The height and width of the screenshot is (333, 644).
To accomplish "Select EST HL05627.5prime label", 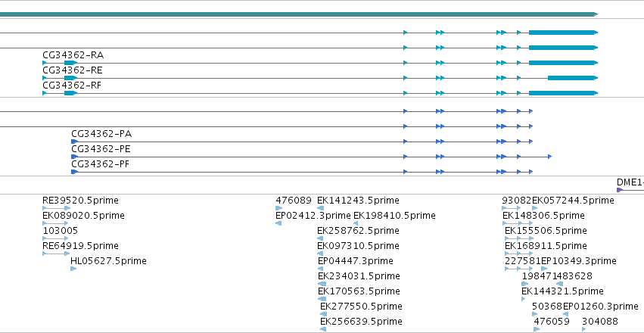I will (x=108, y=261).
